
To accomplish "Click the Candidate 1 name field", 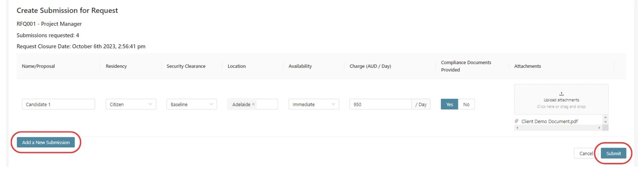I will [58, 104].
